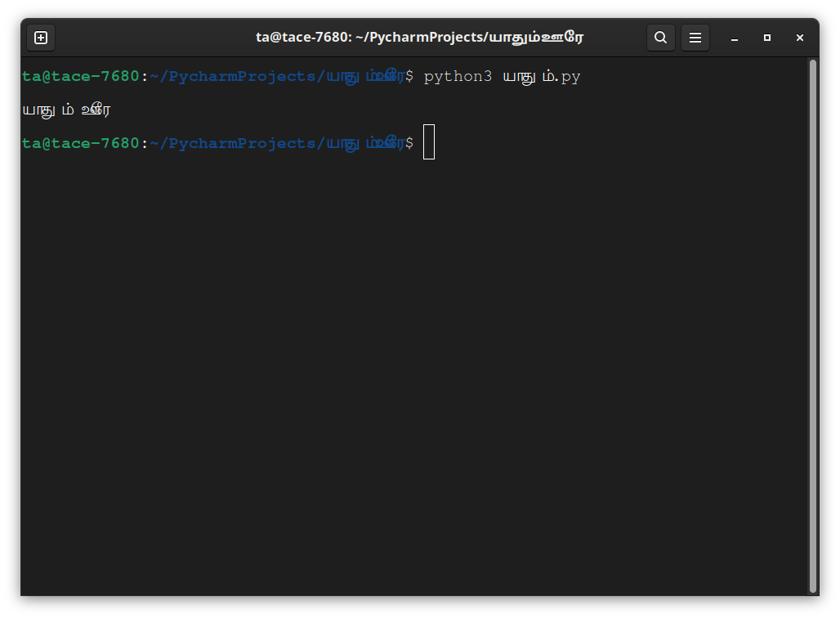Click empty header bar space beside new-tab button
This screenshot has height=619, width=840.
(x=150, y=38)
